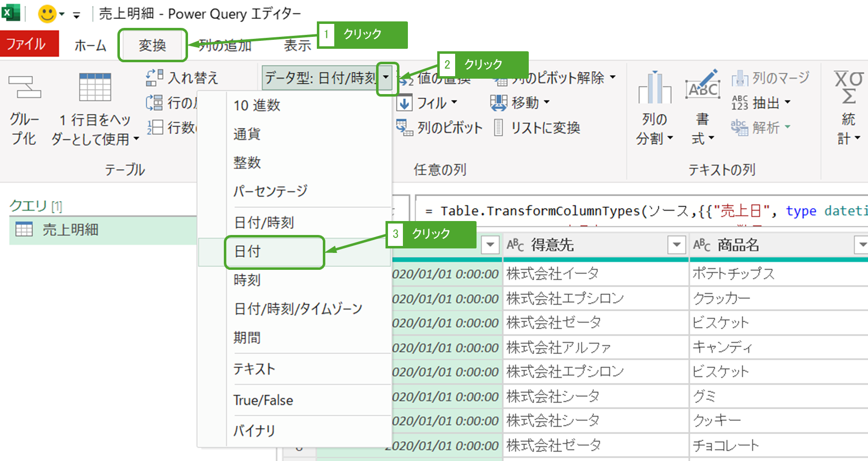Expand the 得意先 column filter dropdown
The height and width of the screenshot is (461, 868).
676,245
